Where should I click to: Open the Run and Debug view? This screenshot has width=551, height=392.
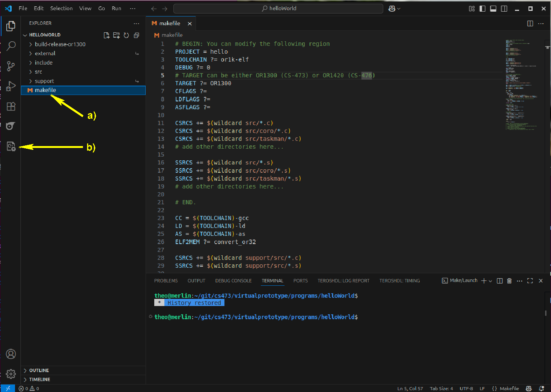pos(11,86)
